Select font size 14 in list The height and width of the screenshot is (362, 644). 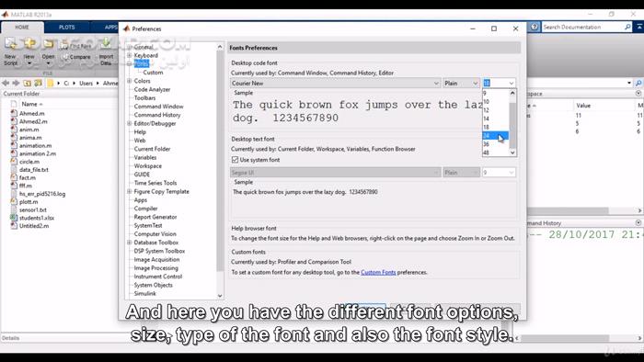click(x=495, y=119)
